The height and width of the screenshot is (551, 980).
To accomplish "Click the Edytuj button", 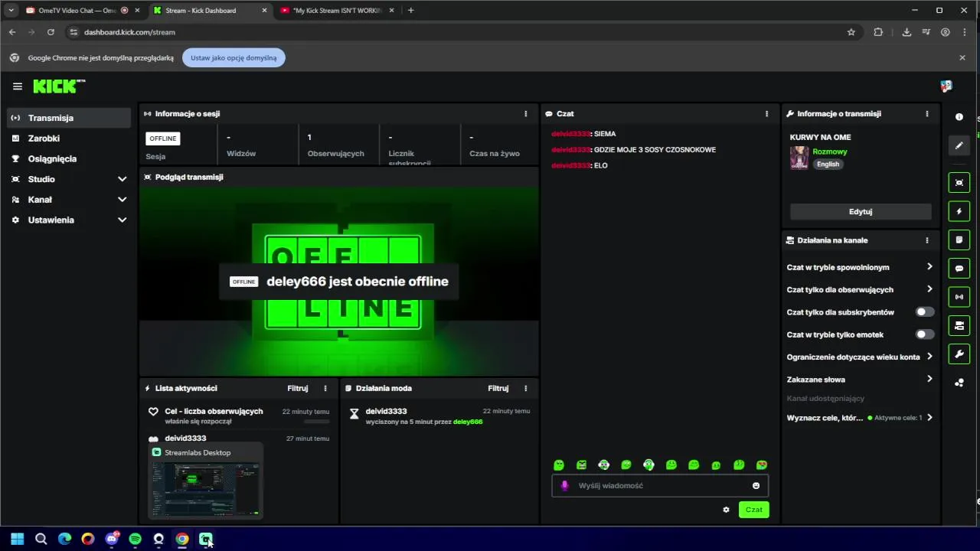I will [x=861, y=212].
